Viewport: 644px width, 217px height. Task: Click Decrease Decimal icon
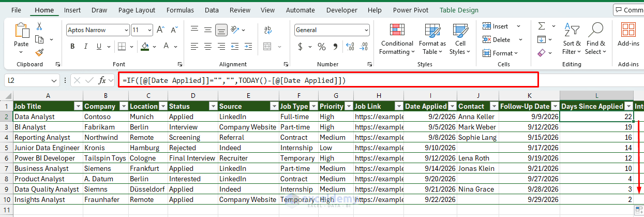click(x=363, y=47)
